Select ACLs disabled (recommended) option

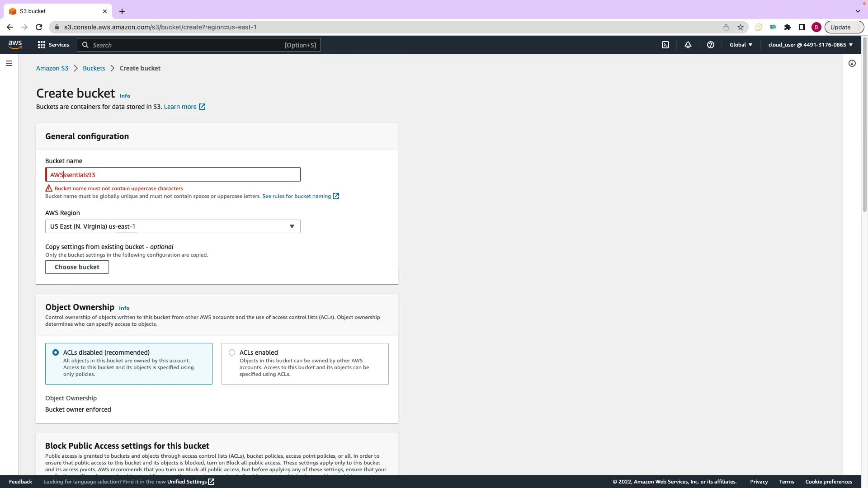pos(56,352)
